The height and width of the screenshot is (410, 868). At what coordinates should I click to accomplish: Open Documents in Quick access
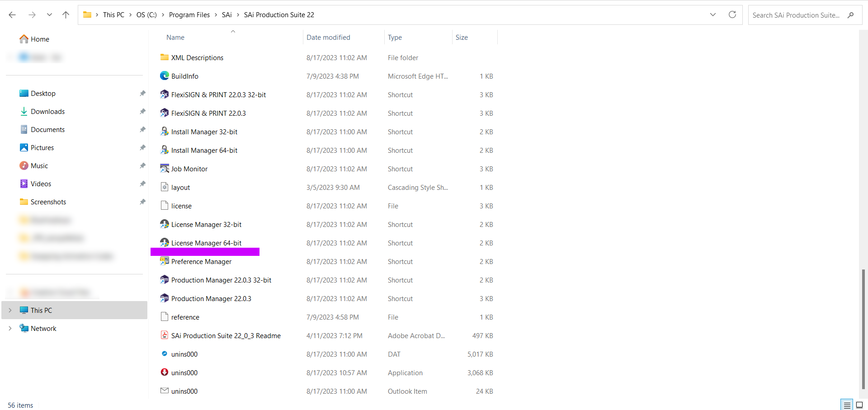[47, 130]
